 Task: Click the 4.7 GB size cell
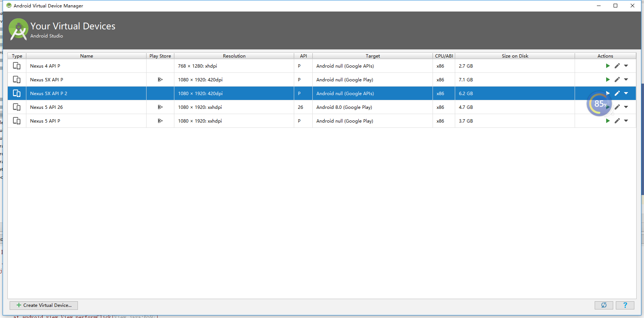point(515,107)
